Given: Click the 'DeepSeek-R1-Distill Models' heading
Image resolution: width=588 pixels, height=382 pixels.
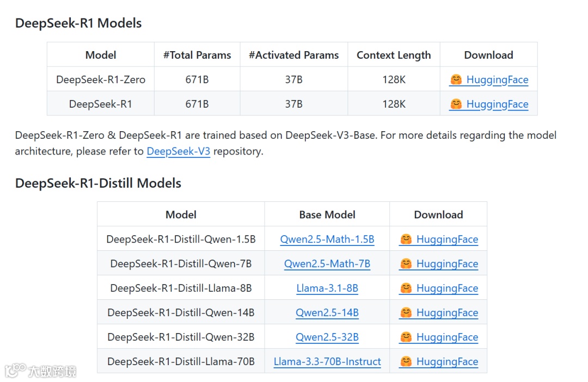Looking at the screenshot, I should pyautogui.click(x=98, y=183).
